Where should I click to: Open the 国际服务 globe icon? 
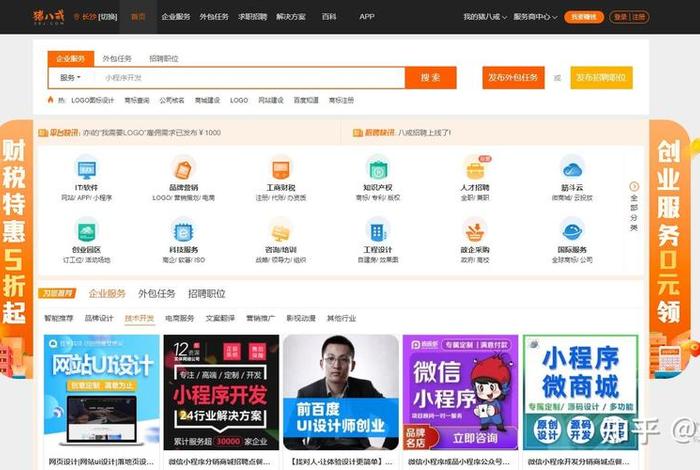point(572,231)
